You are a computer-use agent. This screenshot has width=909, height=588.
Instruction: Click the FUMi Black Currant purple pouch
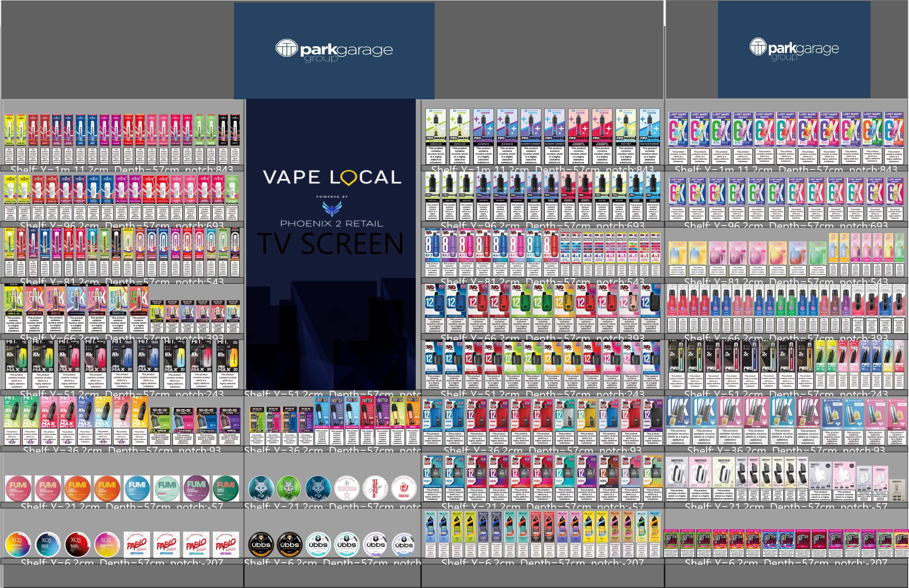[196, 488]
